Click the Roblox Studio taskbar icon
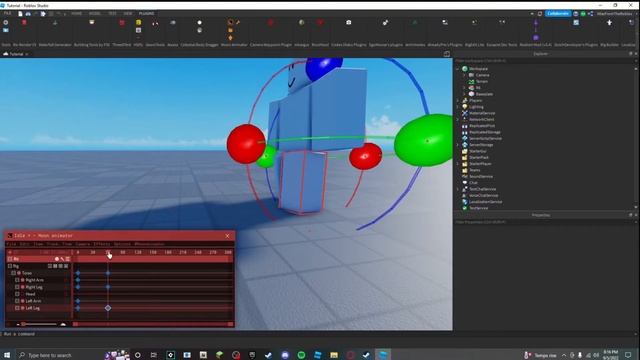640x360 pixels. pos(383,355)
